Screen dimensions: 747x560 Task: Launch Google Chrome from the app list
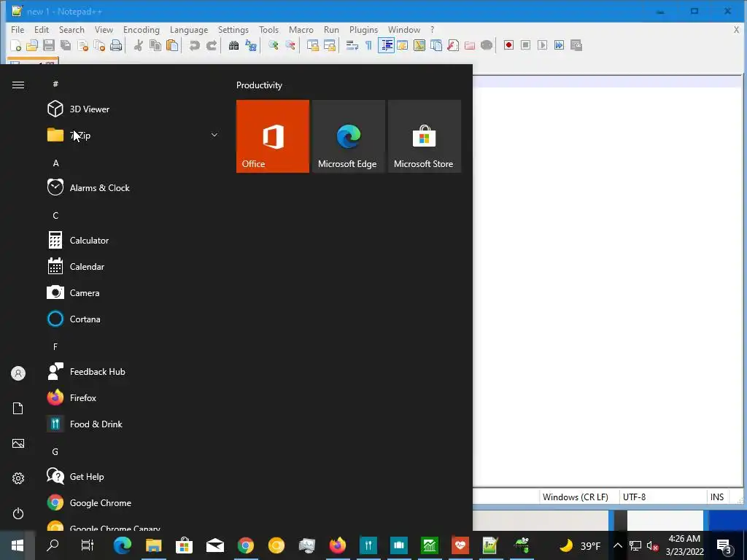[133, 503]
